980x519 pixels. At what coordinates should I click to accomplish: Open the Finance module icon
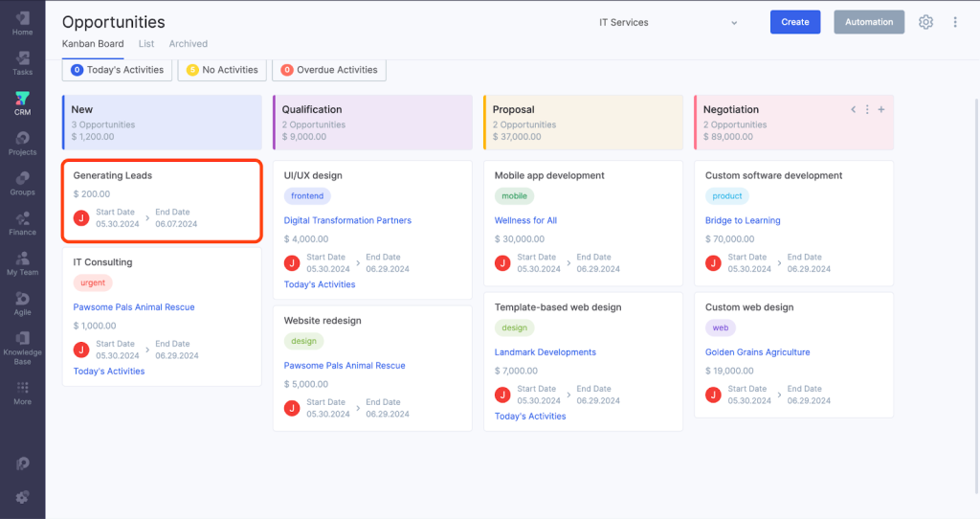tap(22, 223)
